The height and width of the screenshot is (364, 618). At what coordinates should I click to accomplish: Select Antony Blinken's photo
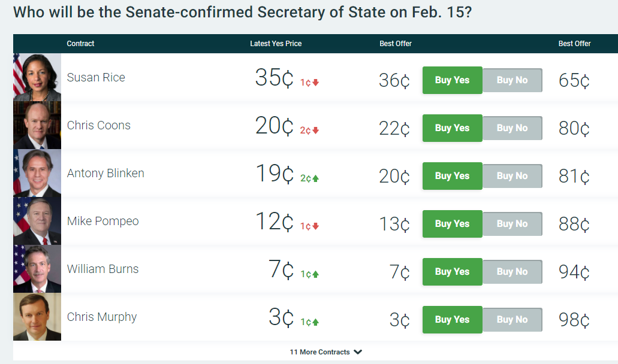tap(37, 174)
